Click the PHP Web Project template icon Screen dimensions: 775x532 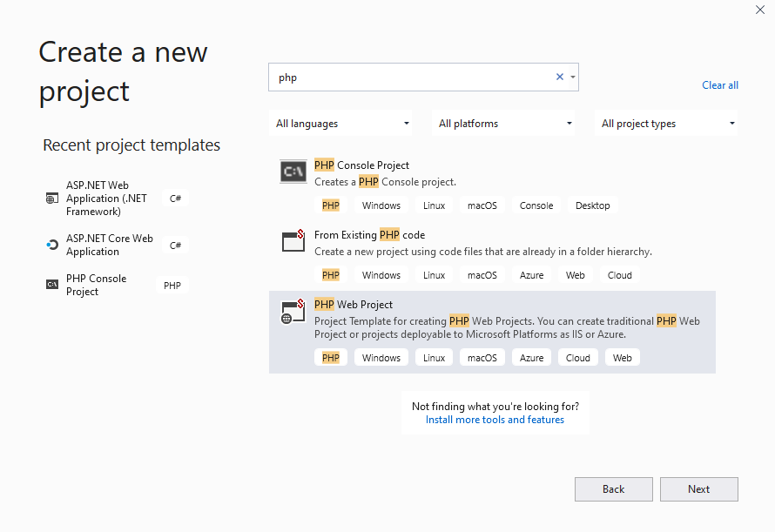click(x=293, y=312)
